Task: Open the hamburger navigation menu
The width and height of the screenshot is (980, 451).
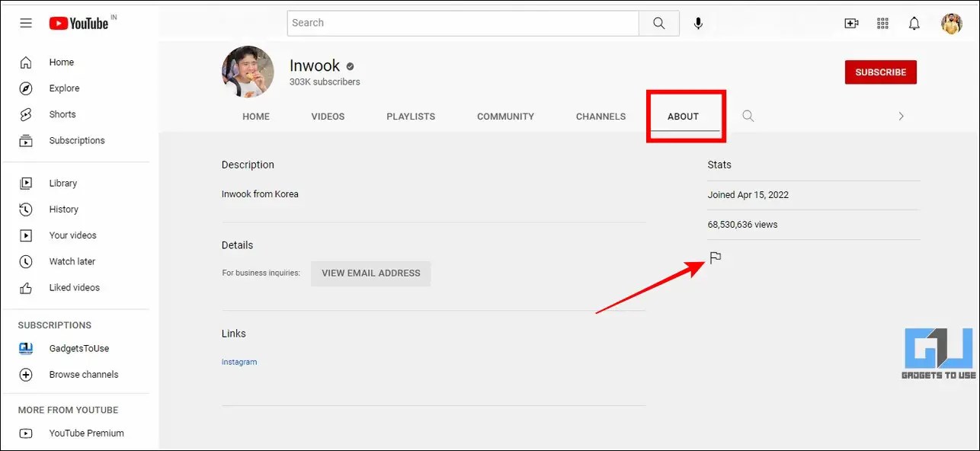Action: click(25, 23)
